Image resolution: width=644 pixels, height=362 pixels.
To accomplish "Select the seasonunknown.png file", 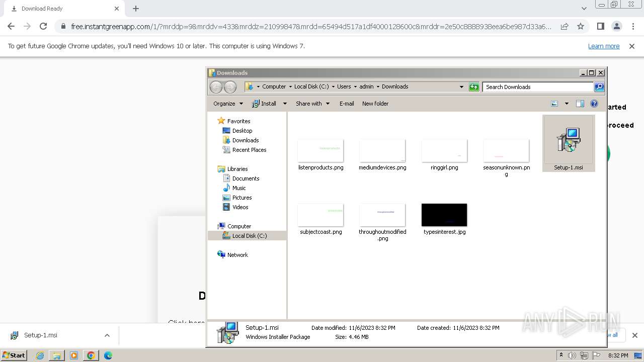I will [x=506, y=158].
